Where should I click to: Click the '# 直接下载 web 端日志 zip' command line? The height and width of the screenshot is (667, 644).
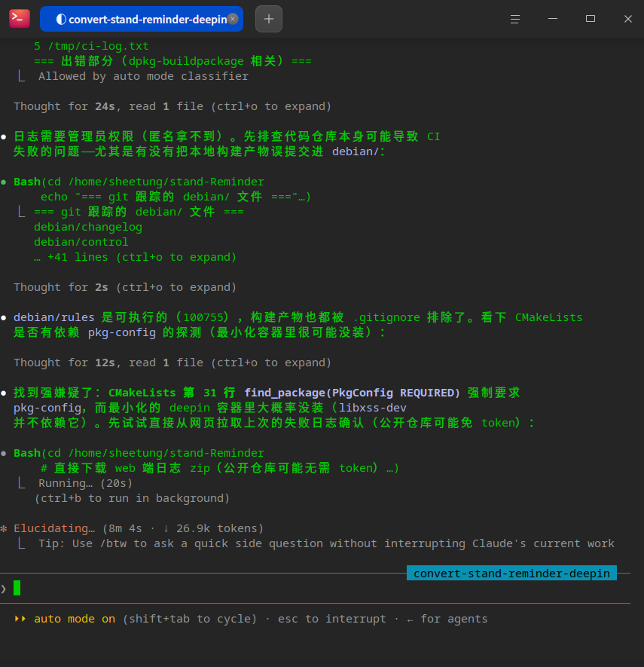coord(220,468)
